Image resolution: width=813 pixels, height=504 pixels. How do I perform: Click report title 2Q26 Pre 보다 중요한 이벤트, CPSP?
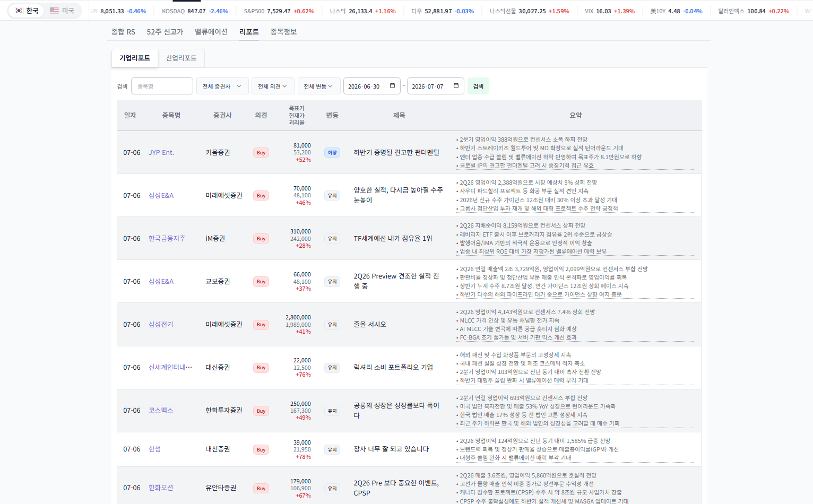(396, 488)
